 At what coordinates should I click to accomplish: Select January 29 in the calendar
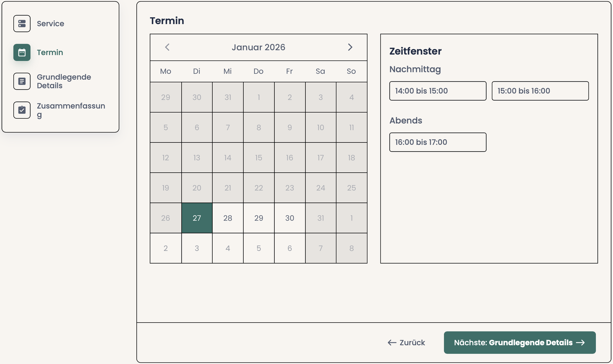259,218
